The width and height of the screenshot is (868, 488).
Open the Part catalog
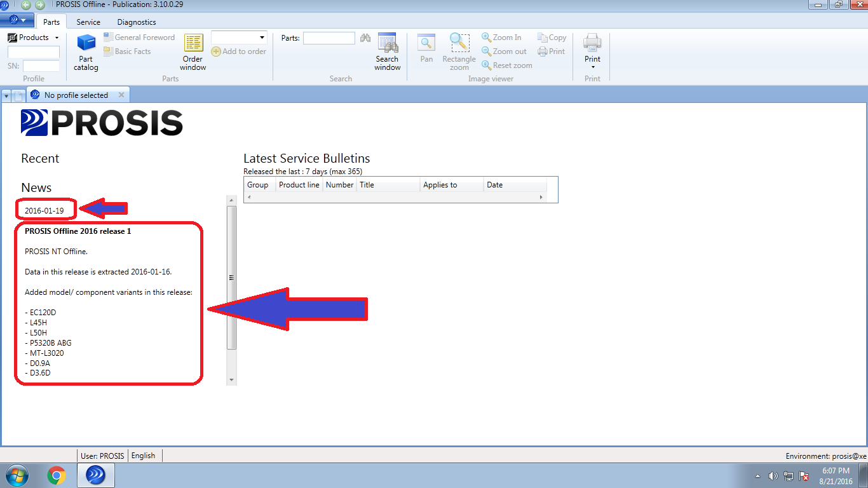pyautogui.click(x=86, y=52)
